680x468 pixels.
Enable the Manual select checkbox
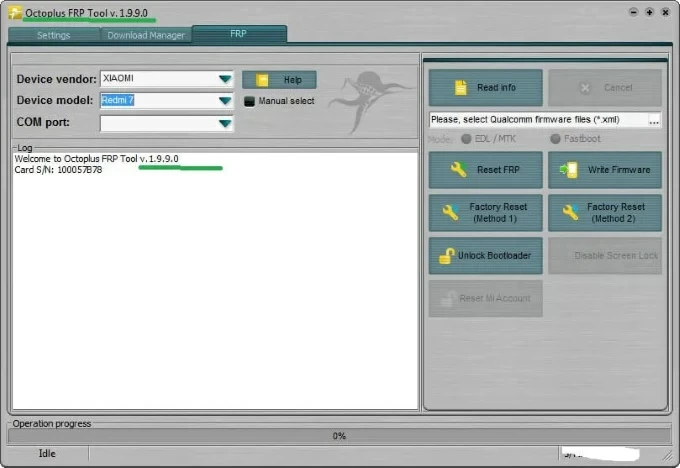point(250,101)
